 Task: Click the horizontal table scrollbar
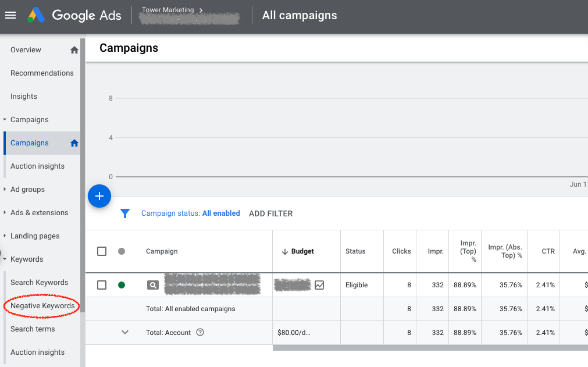pyautogui.click(x=429, y=348)
